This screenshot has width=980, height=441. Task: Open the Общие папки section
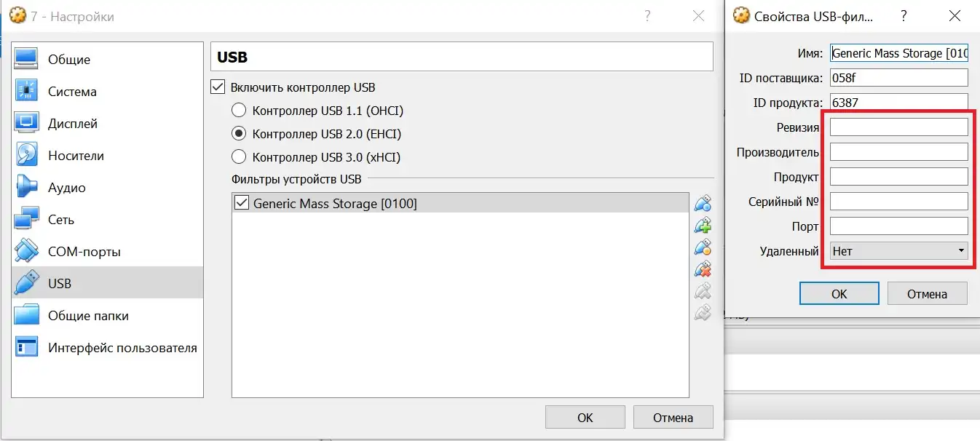click(x=88, y=316)
